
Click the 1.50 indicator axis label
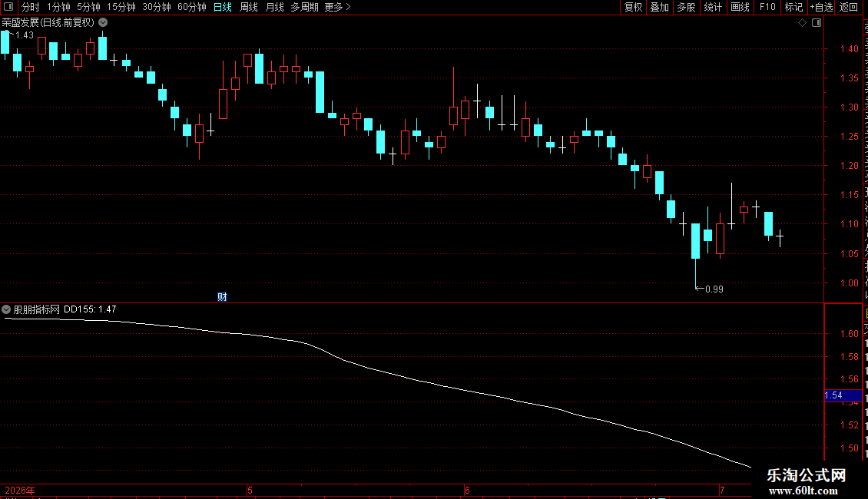pos(849,448)
